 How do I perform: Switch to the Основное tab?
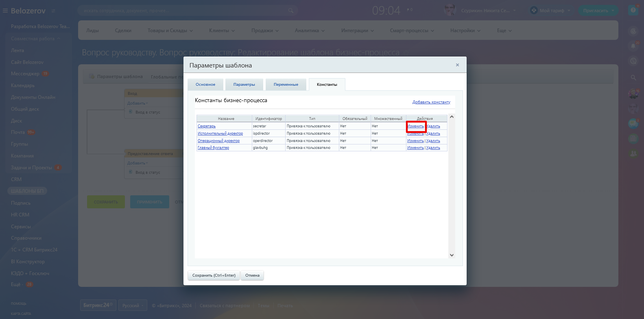pyautogui.click(x=205, y=85)
